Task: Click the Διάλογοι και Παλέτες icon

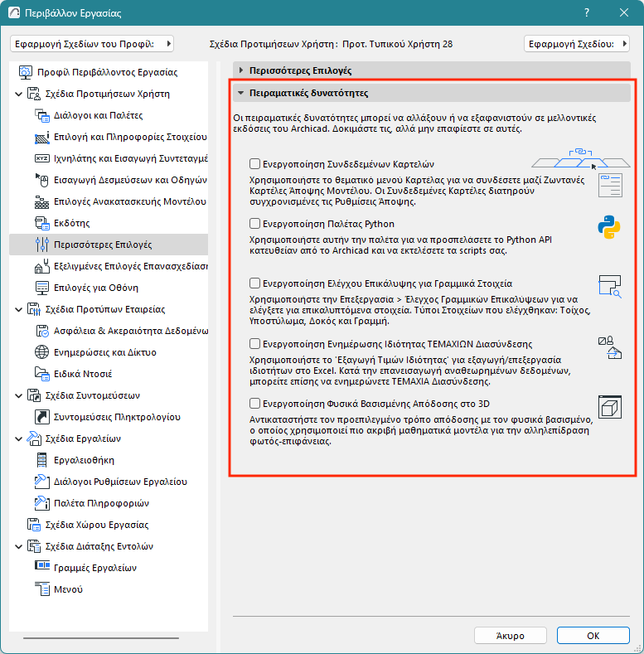Action: pyautogui.click(x=41, y=115)
